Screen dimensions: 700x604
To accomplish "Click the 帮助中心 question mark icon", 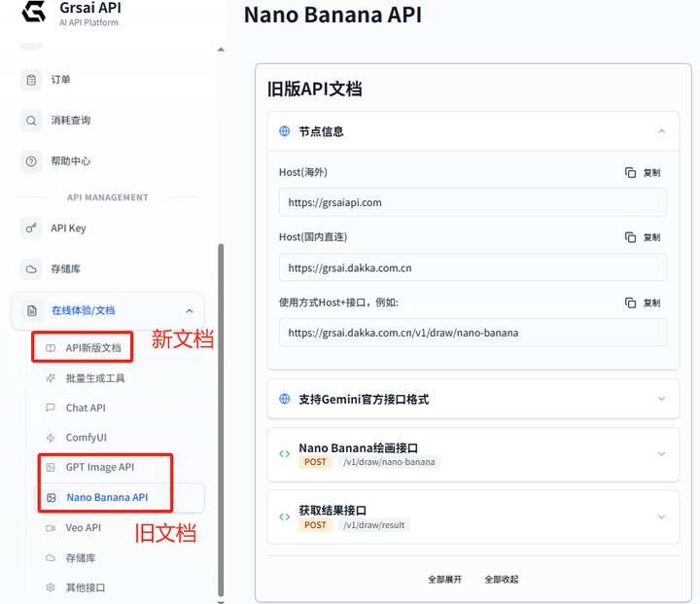I will (31, 161).
